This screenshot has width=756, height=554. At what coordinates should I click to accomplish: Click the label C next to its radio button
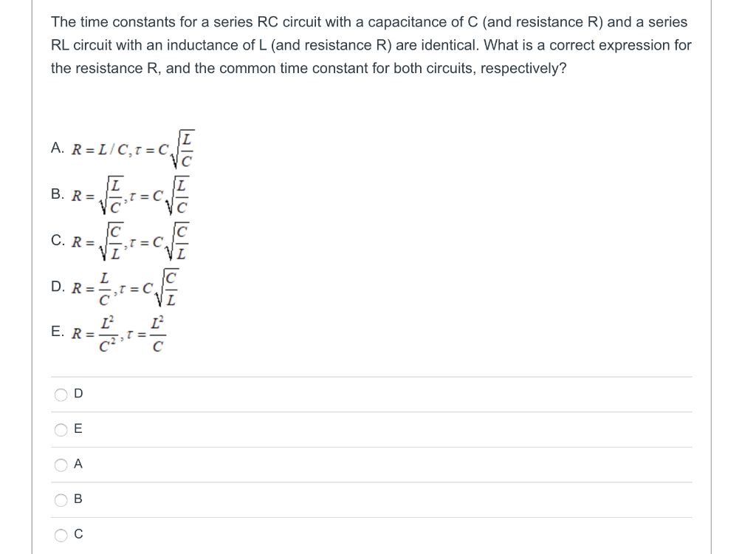coord(78,534)
